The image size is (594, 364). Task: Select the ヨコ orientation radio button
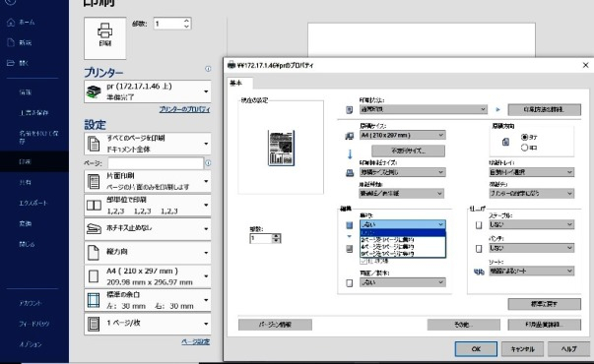(524, 148)
